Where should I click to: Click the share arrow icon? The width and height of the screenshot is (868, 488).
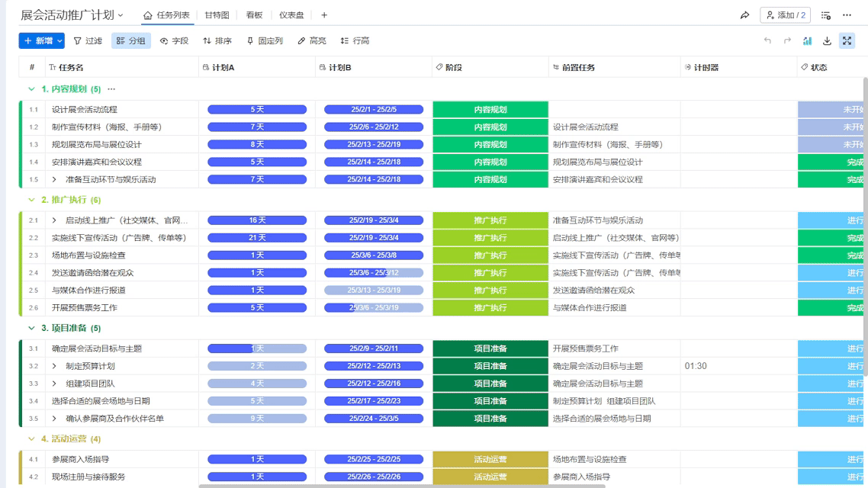pyautogui.click(x=744, y=15)
